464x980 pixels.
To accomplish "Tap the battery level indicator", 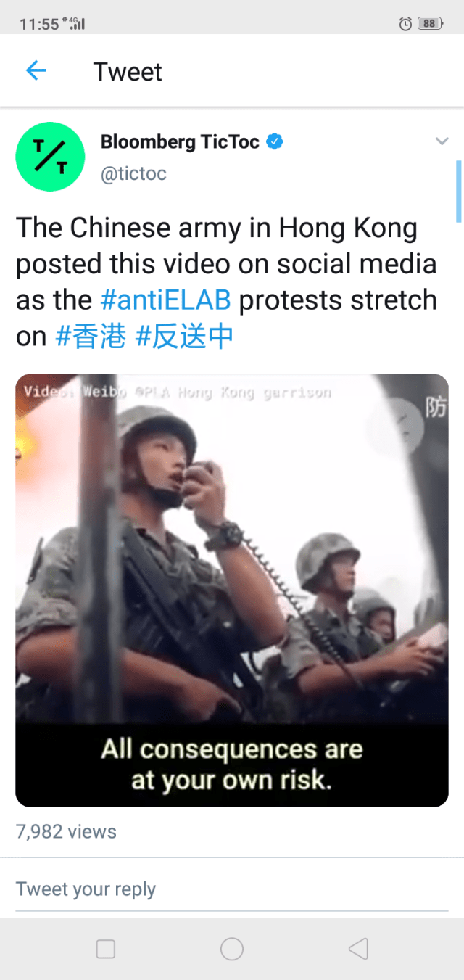I will (x=430, y=24).
